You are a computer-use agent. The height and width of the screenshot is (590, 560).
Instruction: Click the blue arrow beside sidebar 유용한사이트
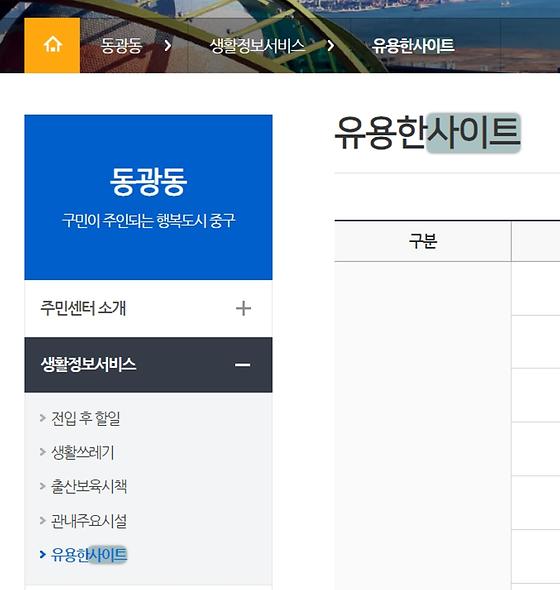pos(43,554)
